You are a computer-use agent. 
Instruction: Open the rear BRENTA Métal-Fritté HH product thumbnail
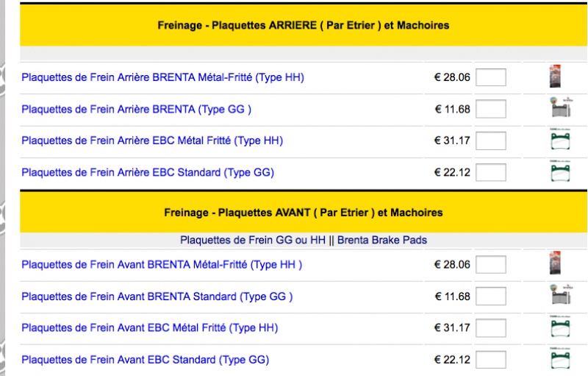click(x=555, y=77)
